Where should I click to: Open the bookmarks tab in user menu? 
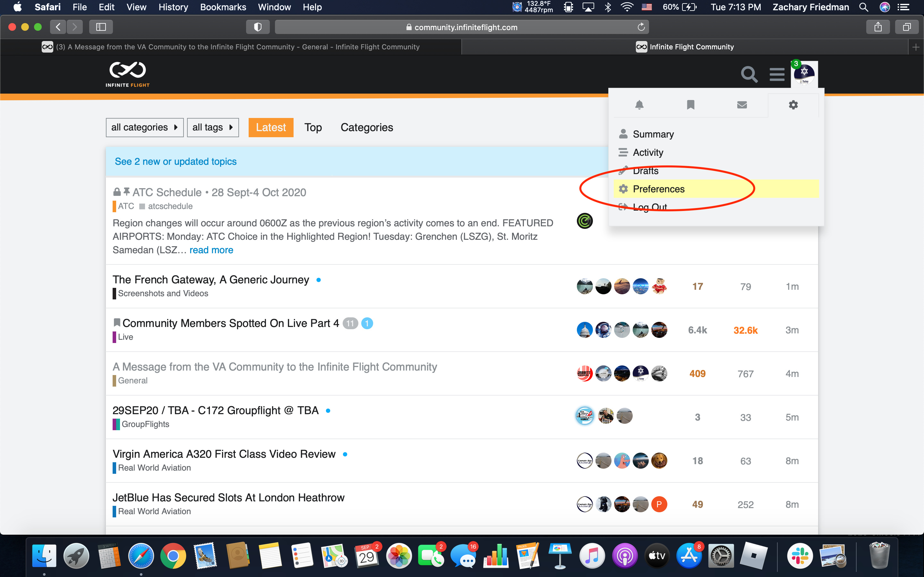pyautogui.click(x=690, y=105)
